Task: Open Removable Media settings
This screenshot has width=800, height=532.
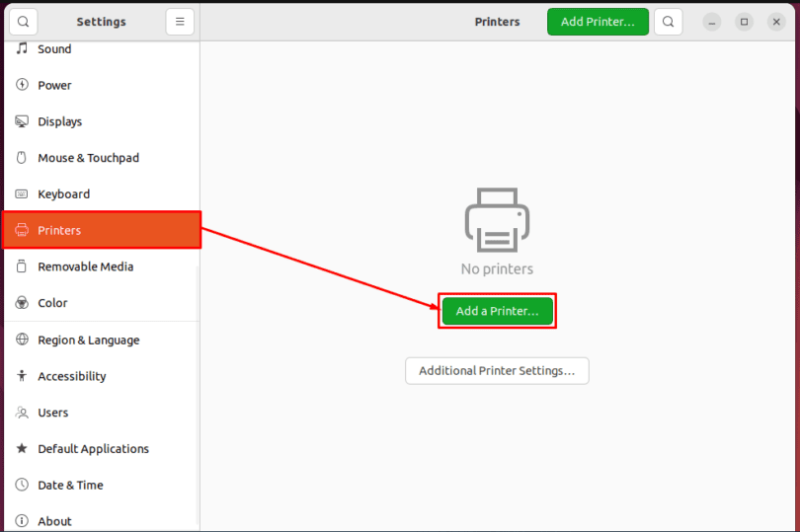Action: pos(101,266)
